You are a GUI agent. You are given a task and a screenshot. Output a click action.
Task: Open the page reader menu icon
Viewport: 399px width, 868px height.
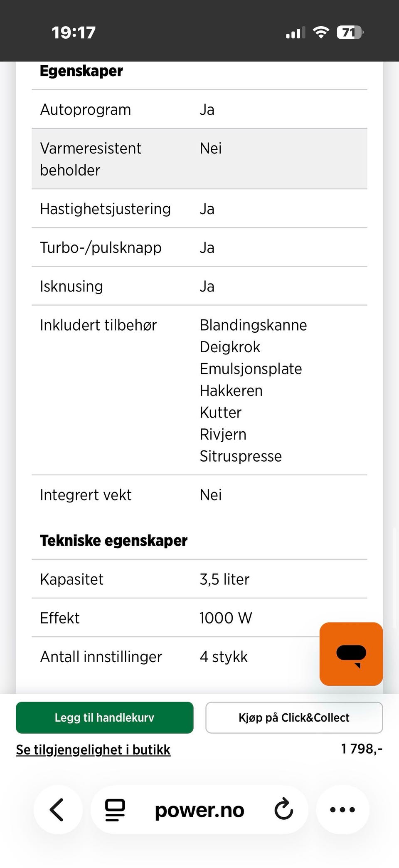pyautogui.click(x=115, y=809)
